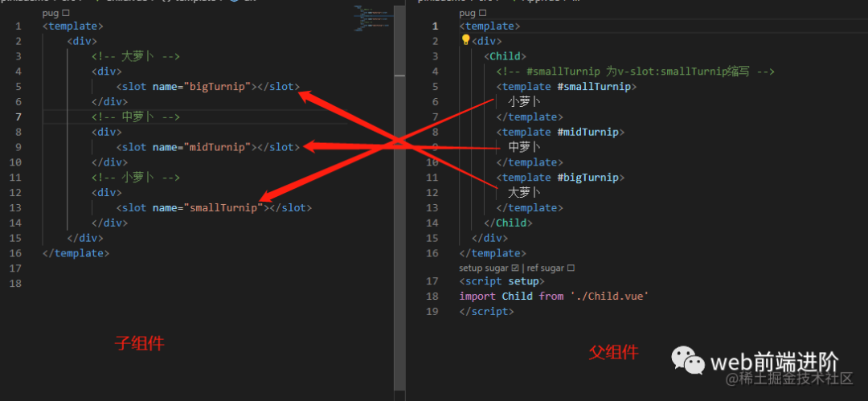
Task: Click the opening <Child> tag on line 3
Action: (505, 56)
